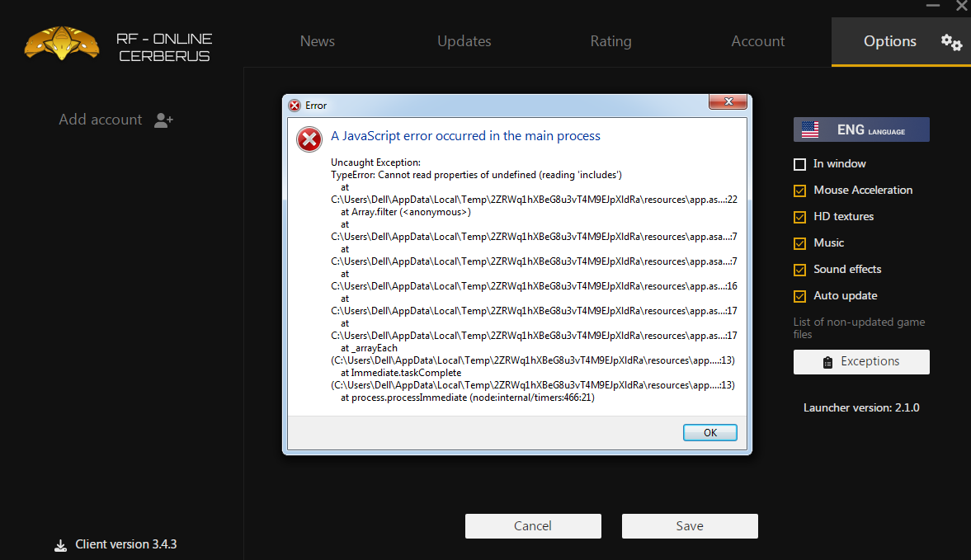Close the Error dialog with its X button

pos(728,101)
